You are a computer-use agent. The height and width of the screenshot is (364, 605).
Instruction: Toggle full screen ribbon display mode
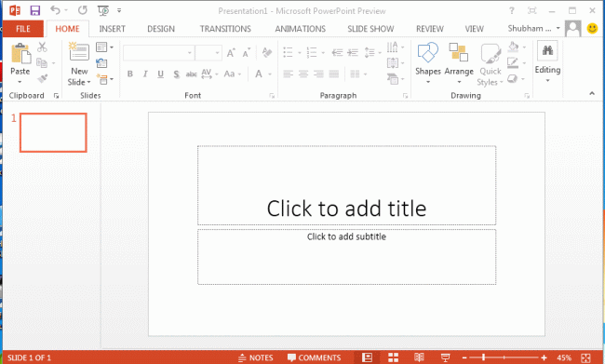532,11
